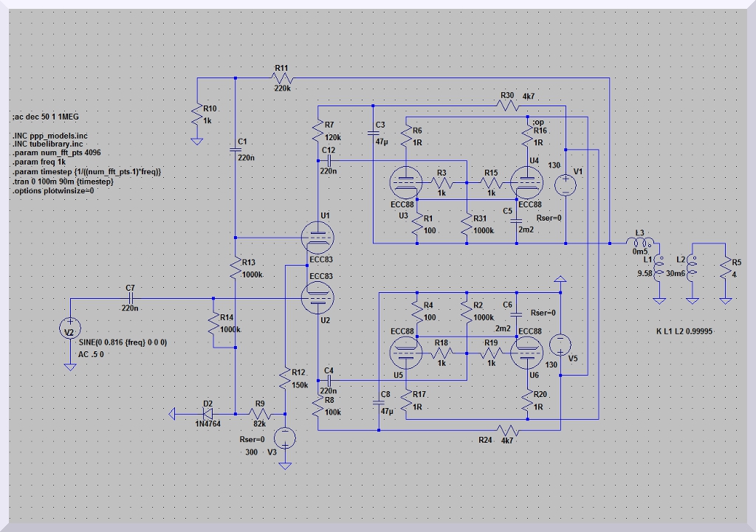Select the U6 ECC88 tube symbol
756x532 pixels.
point(525,351)
